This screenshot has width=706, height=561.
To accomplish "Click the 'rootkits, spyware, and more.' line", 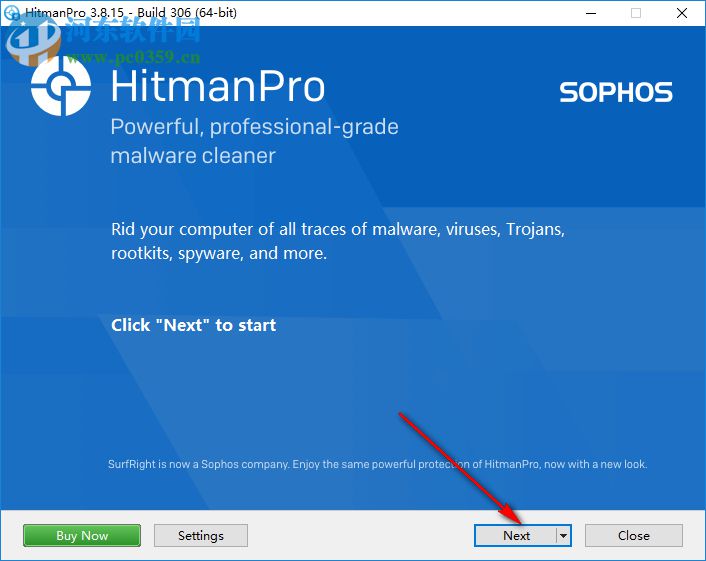I will pos(219,253).
